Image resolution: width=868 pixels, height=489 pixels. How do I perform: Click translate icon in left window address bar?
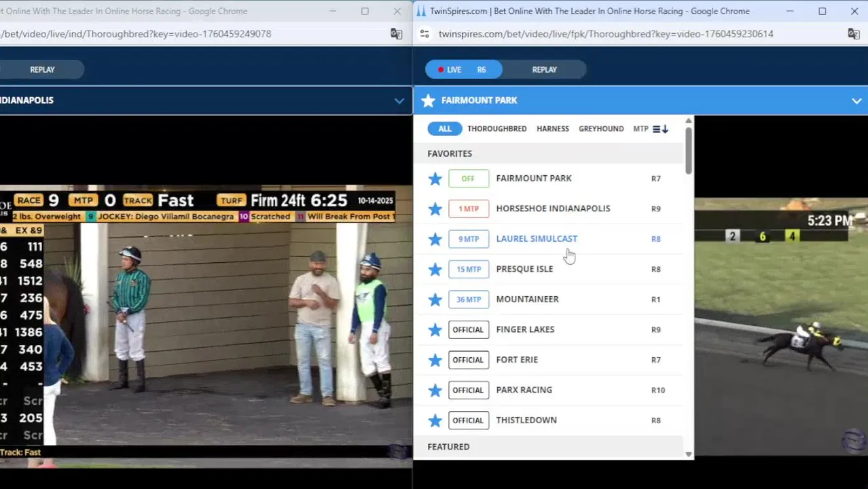[x=397, y=34]
